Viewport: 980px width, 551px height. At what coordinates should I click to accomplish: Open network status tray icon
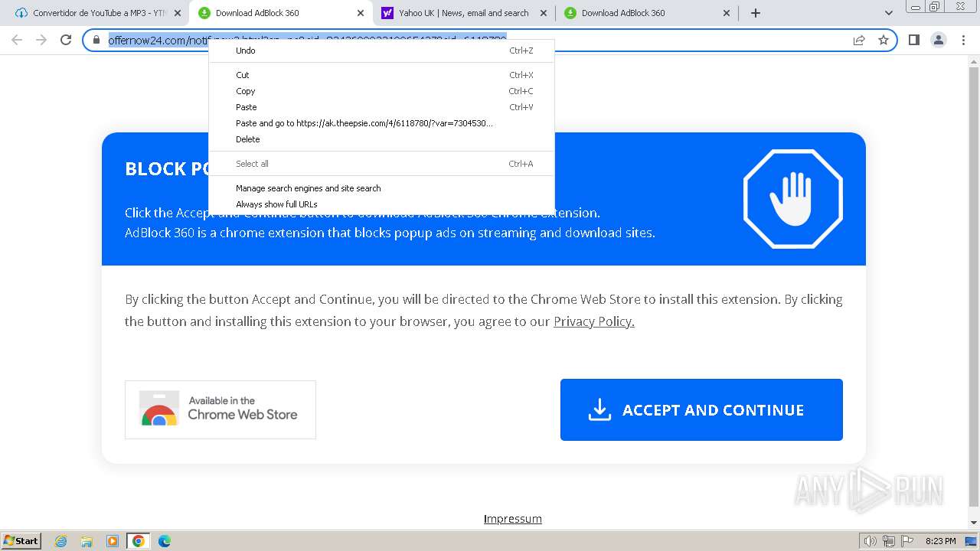(x=889, y=541)
